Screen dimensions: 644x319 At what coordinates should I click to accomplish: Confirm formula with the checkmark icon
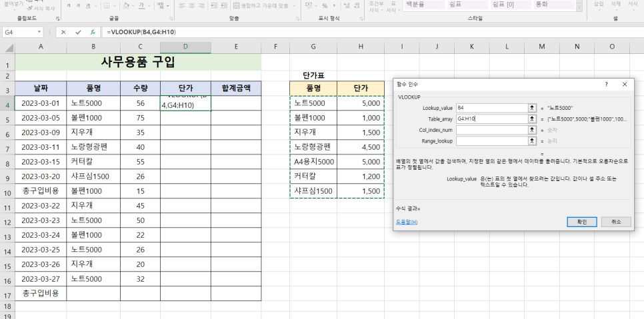pyautogui.click(x=78, y=32)
